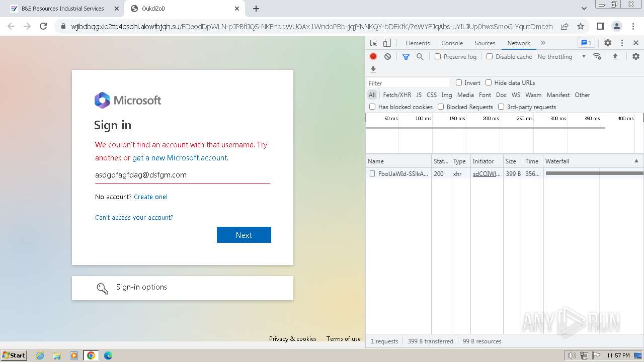
Task: Open the network search magnifier
Action: coord(420,57)
